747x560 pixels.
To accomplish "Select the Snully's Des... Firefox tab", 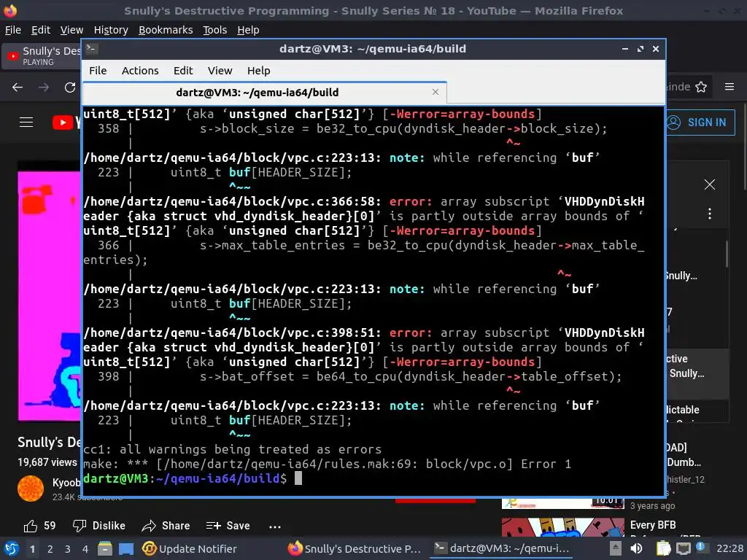I will pos(42,55).
